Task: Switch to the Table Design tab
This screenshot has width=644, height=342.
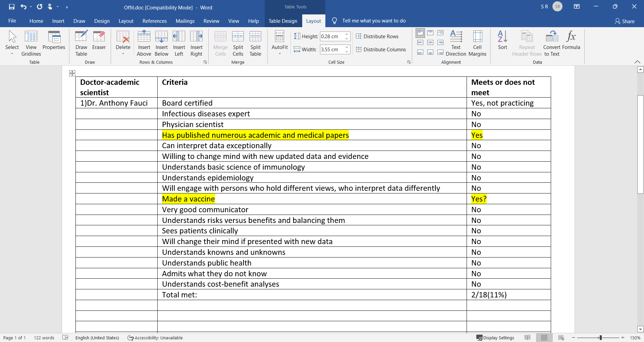Action: (x=283, y=21)
